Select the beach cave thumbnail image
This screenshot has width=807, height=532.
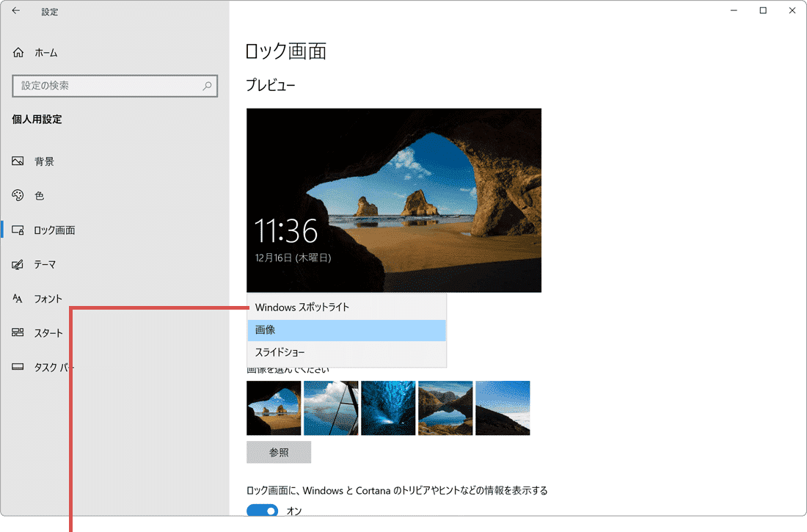[x=274, y=408]
